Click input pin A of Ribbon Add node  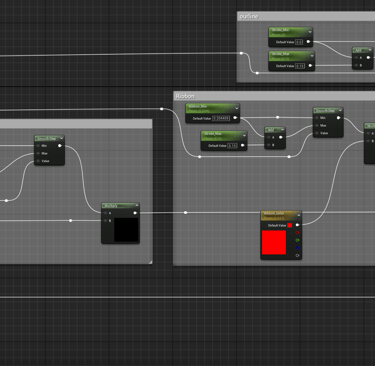point(269,137)
